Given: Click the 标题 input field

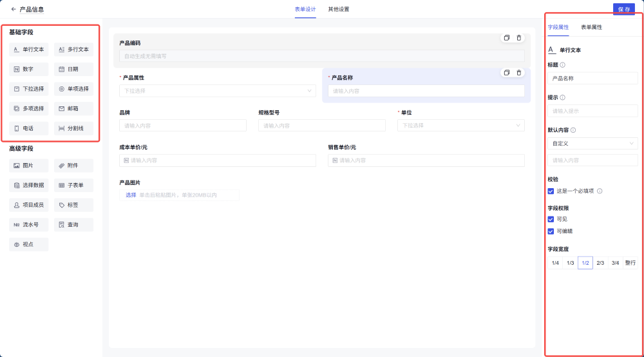Looking at the screenshot, I should pos(592,79).
